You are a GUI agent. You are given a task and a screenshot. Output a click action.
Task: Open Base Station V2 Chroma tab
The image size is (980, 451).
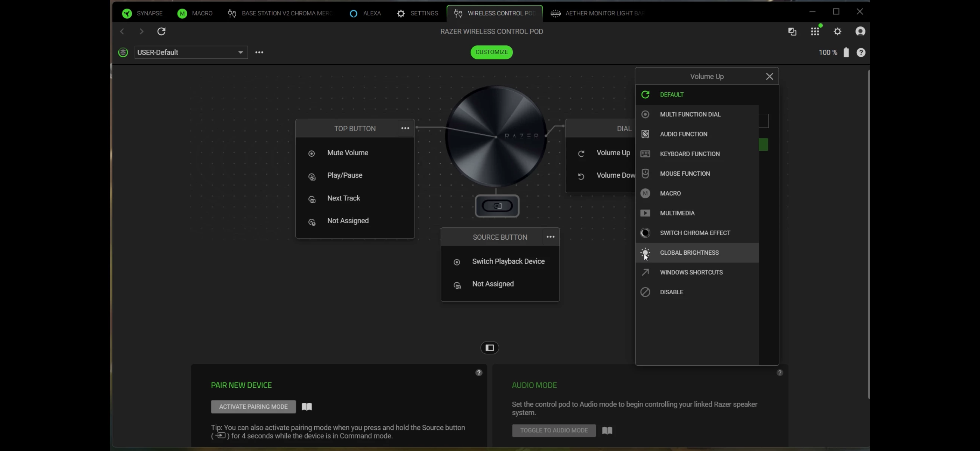pyautogui.click(x=280, y=13)
